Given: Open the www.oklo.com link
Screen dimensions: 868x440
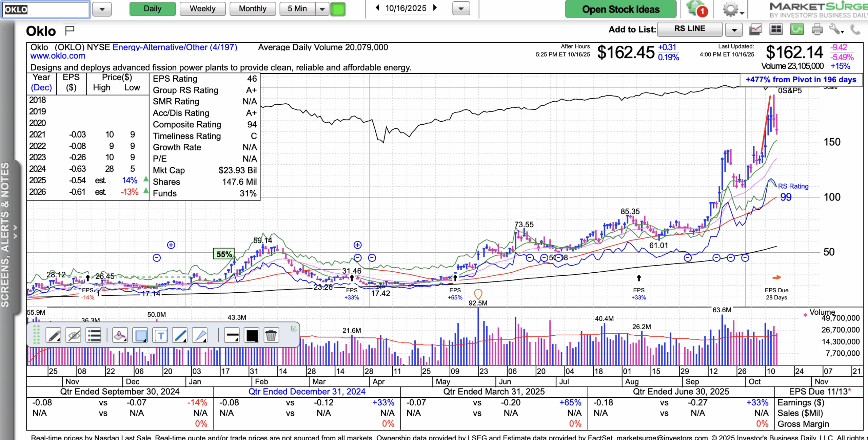Looking at the screenshot, I should click(x=58, y=56).
